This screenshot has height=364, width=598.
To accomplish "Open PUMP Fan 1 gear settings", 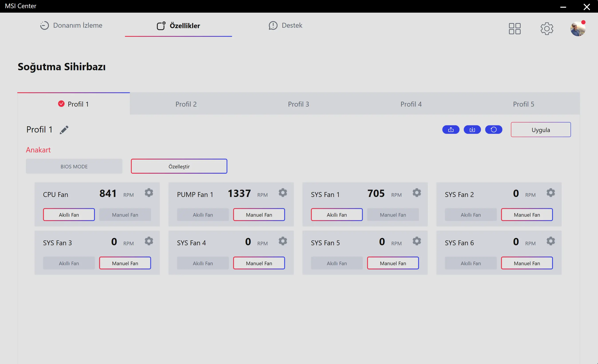I will pos(283,193).
